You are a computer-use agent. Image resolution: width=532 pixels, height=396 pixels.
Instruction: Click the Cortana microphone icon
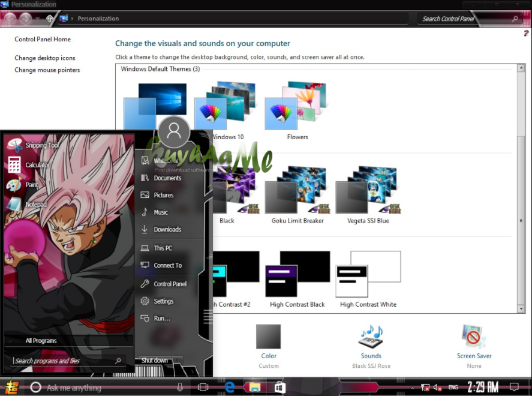click(x=180, y=387)
